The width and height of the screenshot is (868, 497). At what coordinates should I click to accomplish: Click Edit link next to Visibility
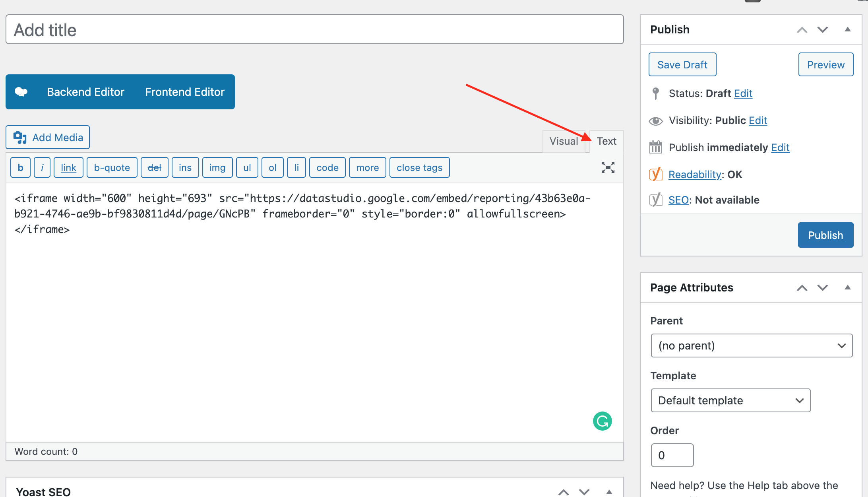(758, 120)
